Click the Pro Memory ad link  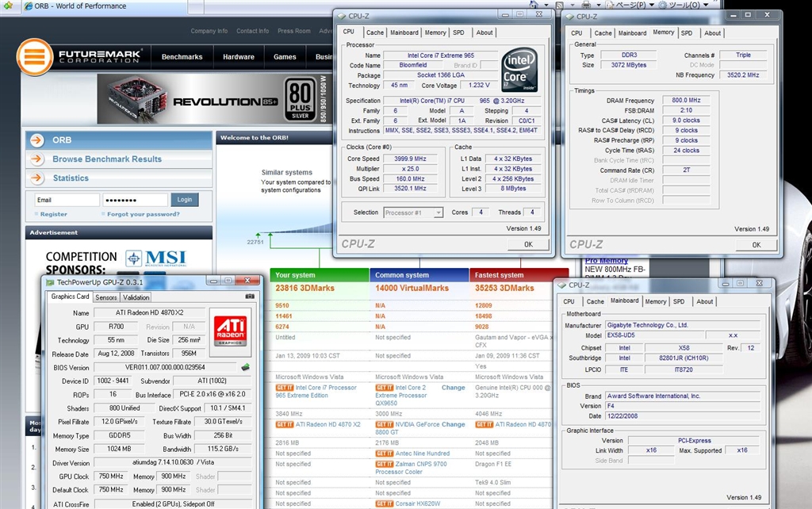(606, 261)
